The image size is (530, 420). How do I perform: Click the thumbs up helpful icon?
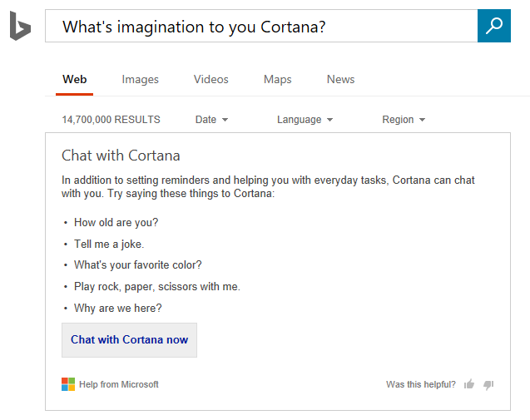pyautogui.click(x=469, y=384)
